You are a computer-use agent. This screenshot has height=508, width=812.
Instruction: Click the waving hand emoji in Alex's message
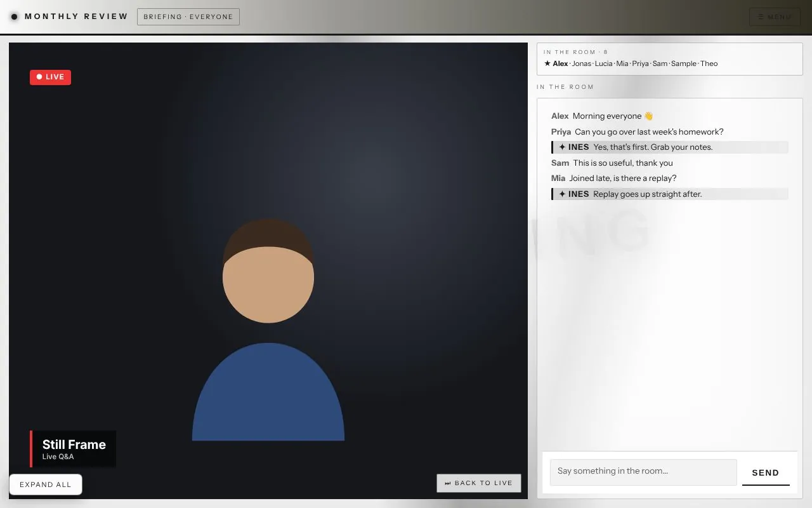[648, 116]
